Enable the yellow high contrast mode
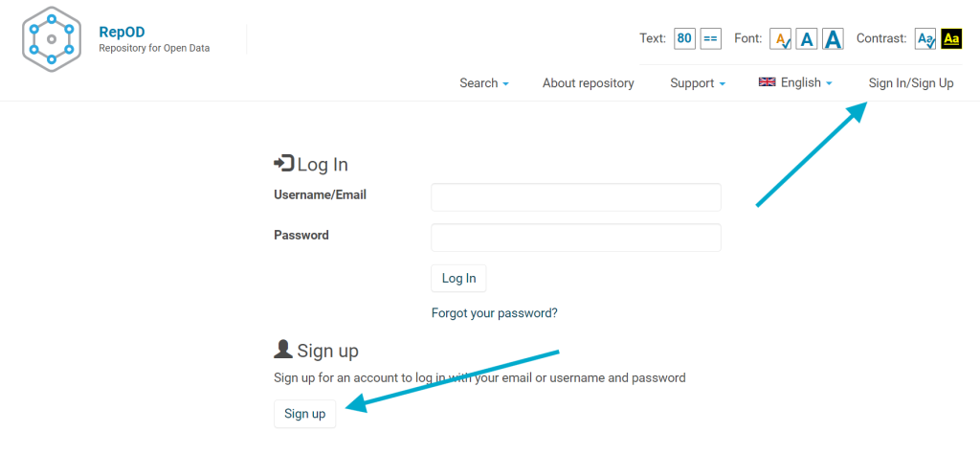The image size is (980, 455). tap(951, 39)
